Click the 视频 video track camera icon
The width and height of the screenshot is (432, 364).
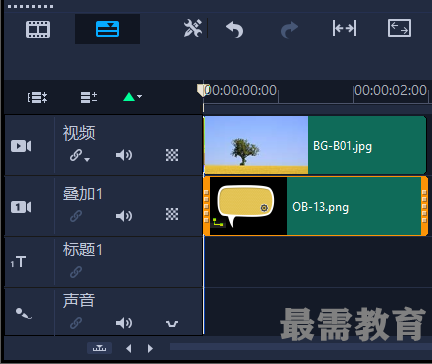point(21,146)
